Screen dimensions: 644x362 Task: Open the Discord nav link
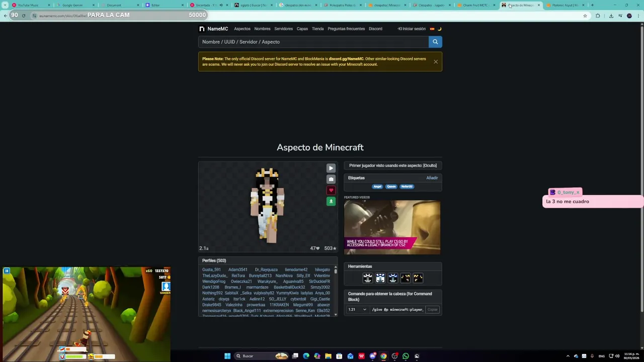tap(375, 29)
